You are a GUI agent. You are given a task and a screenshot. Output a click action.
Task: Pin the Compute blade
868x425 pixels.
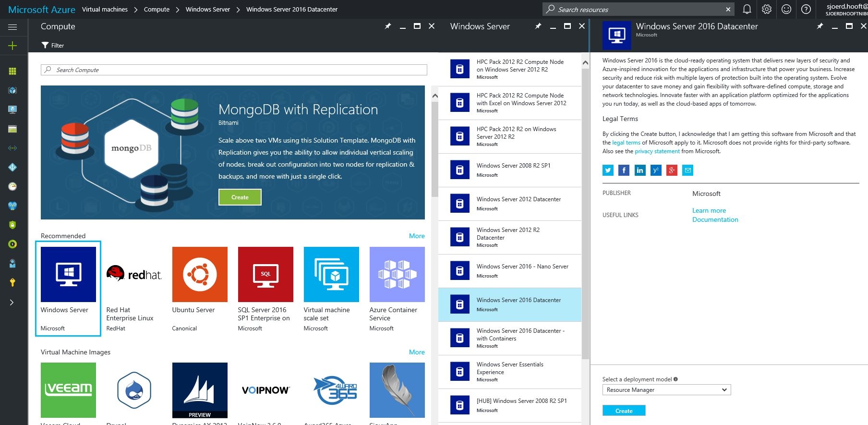click(388, 26)
